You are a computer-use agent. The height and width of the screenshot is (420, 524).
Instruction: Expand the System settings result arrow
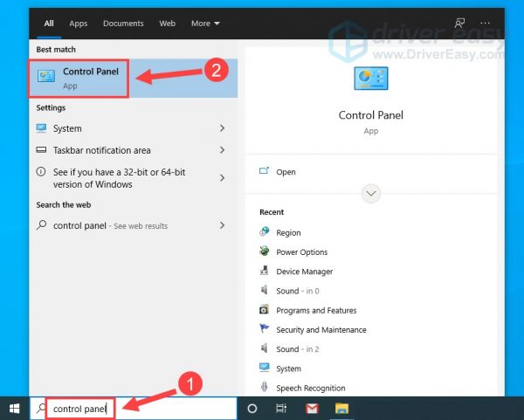pos(222,128)
